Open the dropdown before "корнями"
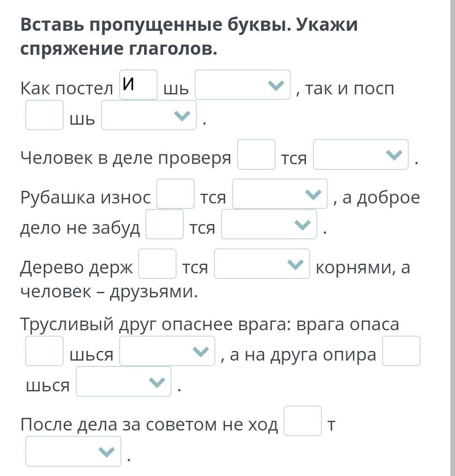Screen dimensions: 455x476 tap(262, 264)
